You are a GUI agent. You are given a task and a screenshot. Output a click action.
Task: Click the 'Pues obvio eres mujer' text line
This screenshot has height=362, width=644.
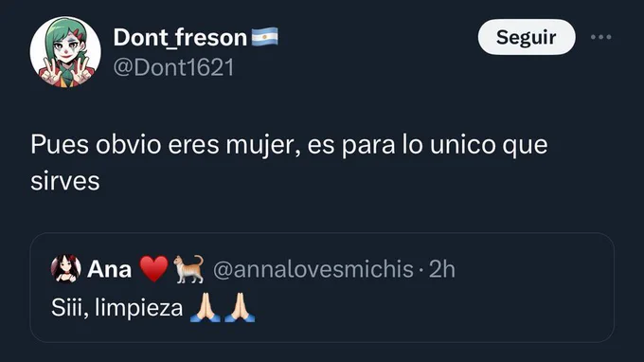pos(289,145)
